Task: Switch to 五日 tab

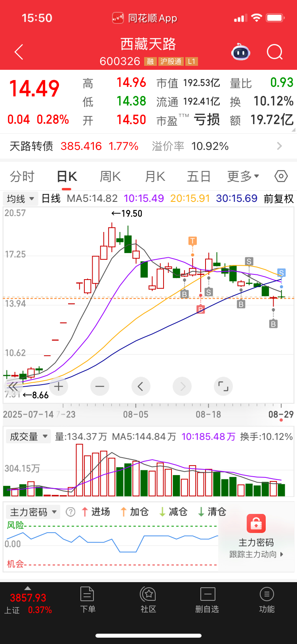Action: coord(199,176)
